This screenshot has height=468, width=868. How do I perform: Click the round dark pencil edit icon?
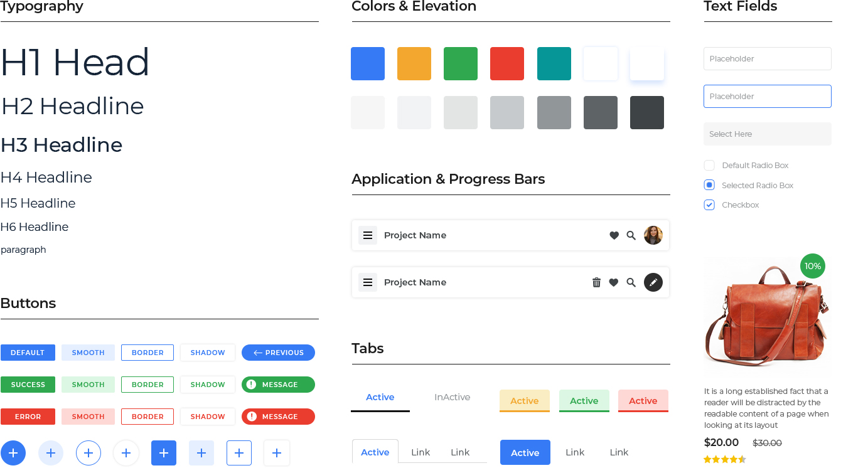653,282
